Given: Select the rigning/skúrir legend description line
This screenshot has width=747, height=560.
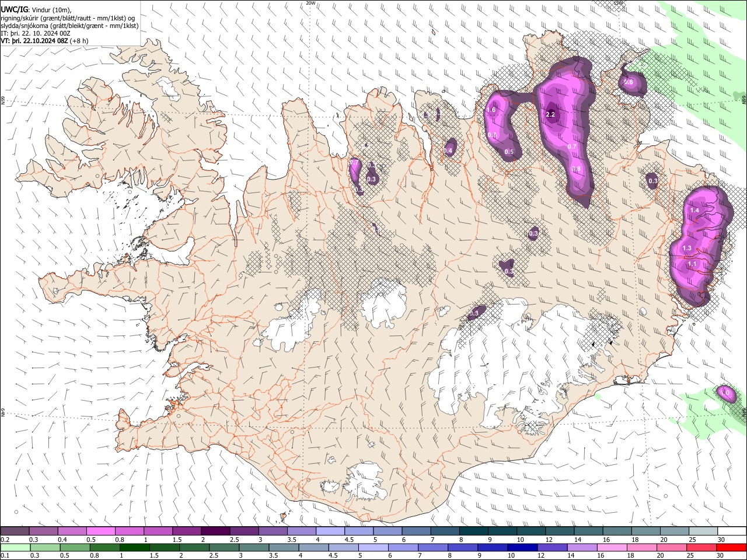Looking at the screenshot, I should pos(68,17).
